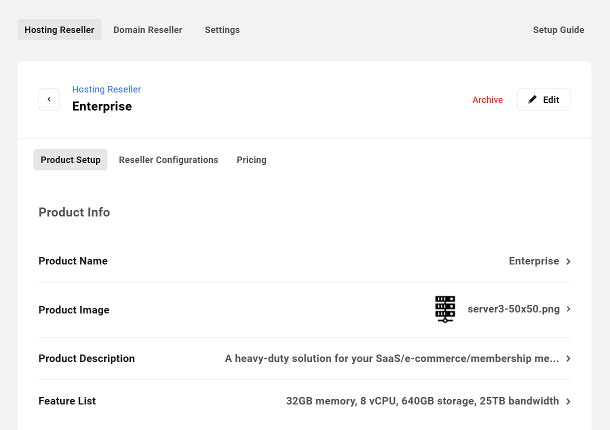Expand the Product Description row chevron
Viewport: 610px width, 430px height.
pos(568,358)
